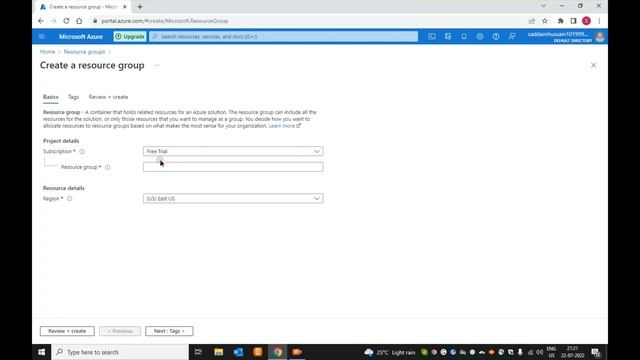This screenshot has width=640, height=360.
Task: Open Chrome icon on the taskbar
Action: (278, 352)
